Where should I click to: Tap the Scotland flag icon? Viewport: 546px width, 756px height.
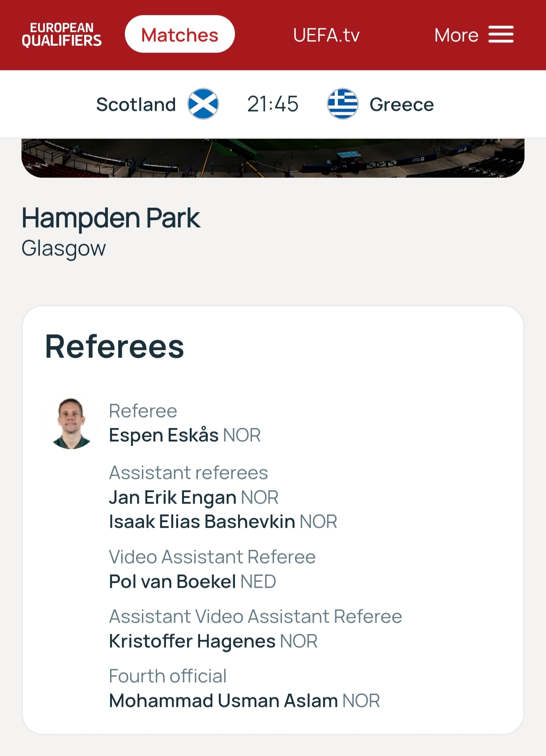pos(203,104)
